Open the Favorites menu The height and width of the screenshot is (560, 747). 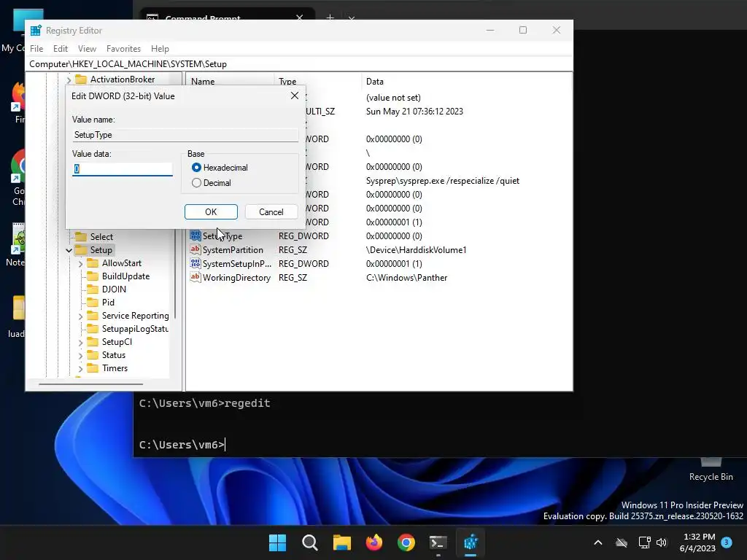tap(123, 49)
